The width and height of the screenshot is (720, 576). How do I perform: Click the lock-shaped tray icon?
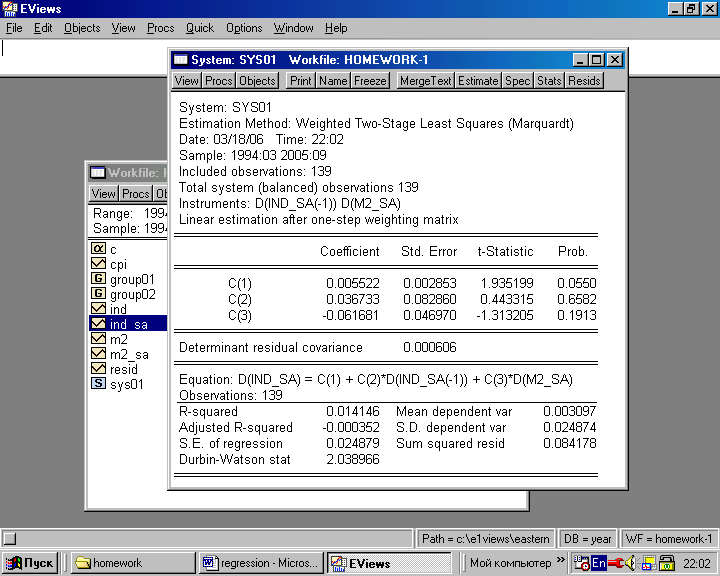click(x=667, y=563)
